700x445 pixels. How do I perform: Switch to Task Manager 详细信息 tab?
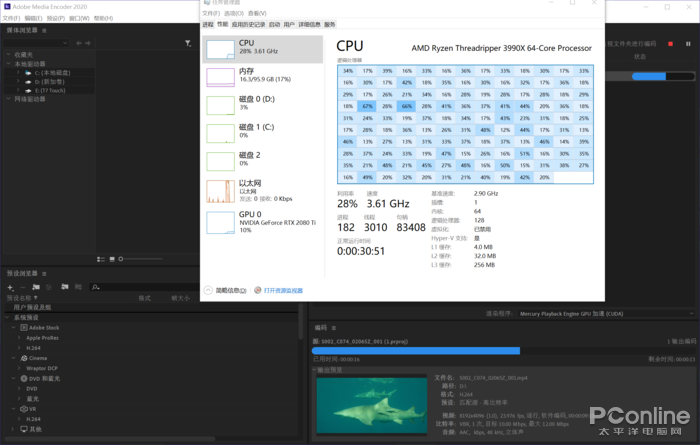click(309, 25)
